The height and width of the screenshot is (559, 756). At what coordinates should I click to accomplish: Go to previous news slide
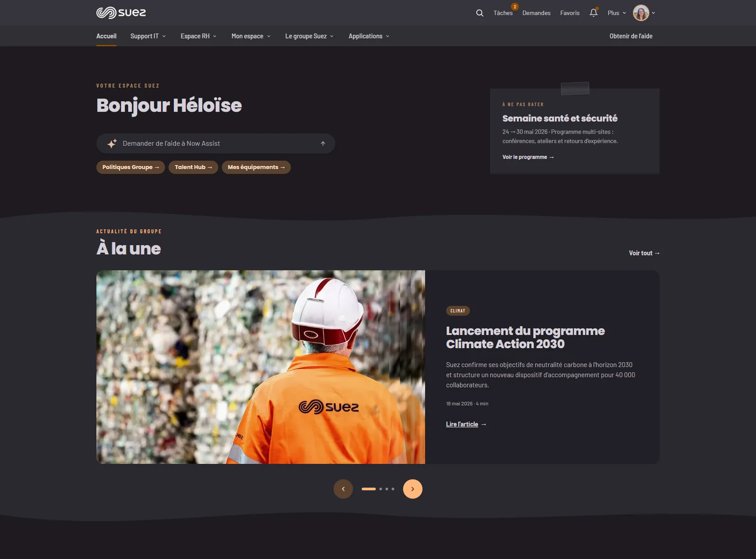pyautogui.click(x=343, y=489)
